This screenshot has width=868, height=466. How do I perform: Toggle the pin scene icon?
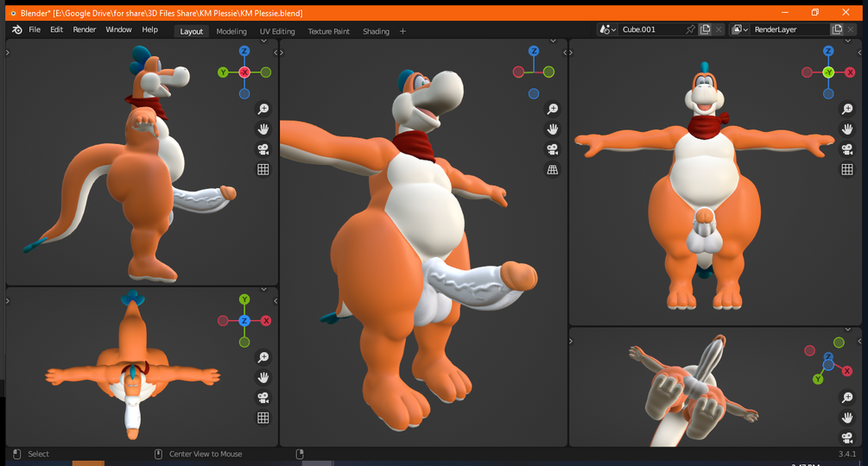[690, 30]
